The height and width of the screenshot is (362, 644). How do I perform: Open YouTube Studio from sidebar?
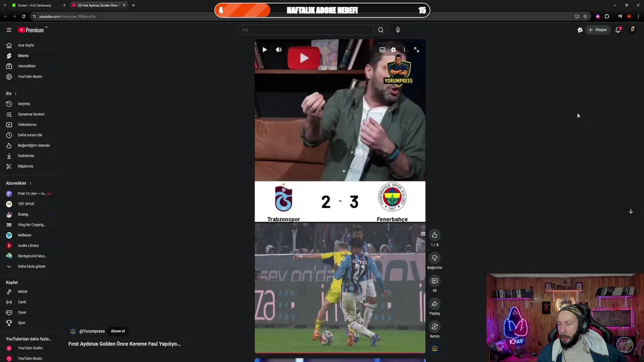(30, 348)
